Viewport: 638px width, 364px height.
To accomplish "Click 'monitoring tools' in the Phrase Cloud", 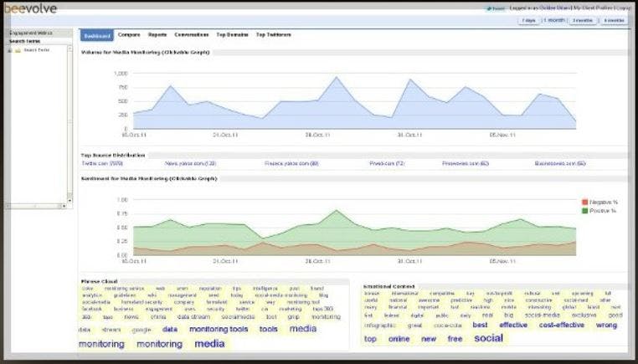I will (x=219, y=330).
